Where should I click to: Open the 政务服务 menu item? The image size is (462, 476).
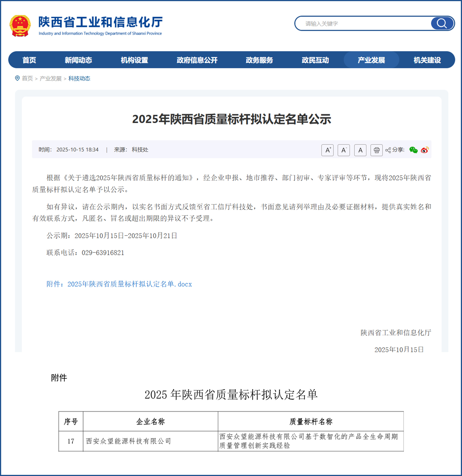259,60
